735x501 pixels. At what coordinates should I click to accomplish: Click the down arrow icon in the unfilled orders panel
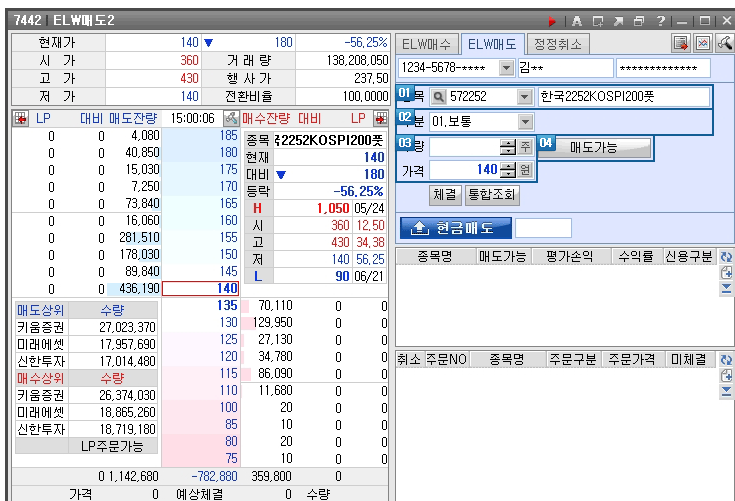726,391
